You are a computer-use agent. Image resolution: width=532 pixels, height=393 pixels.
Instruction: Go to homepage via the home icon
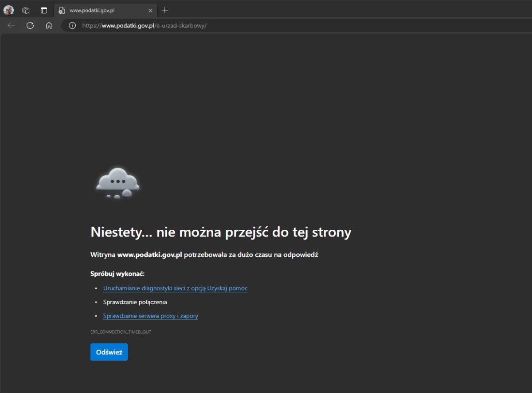click(x=49, y=25)
